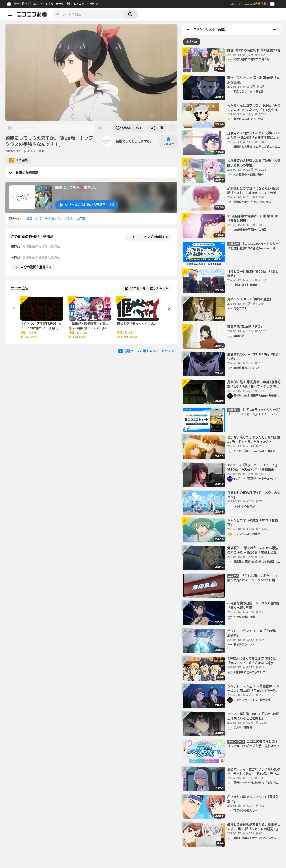Focus the コメントを入力 comment field

(x=54, y=128)
